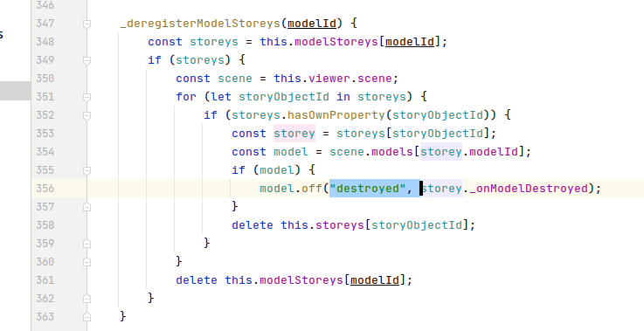Click the hasOwnProperty call on line 352
The image size is (644, 331).
pos(336,115)
